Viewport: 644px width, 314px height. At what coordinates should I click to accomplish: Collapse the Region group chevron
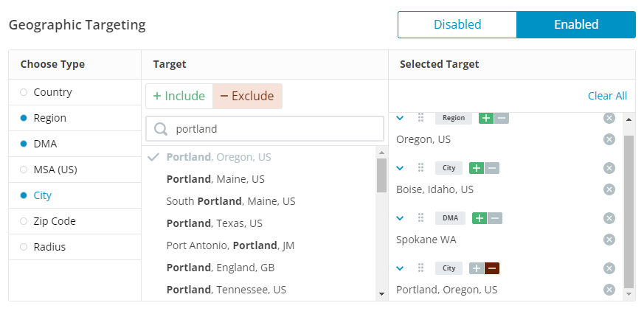[400, 118]
